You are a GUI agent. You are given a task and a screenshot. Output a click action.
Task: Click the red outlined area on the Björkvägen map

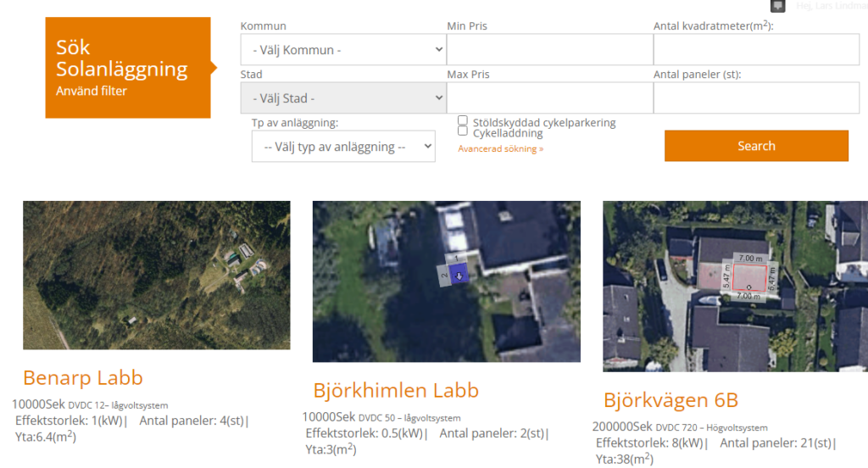(x=748, y=278)
